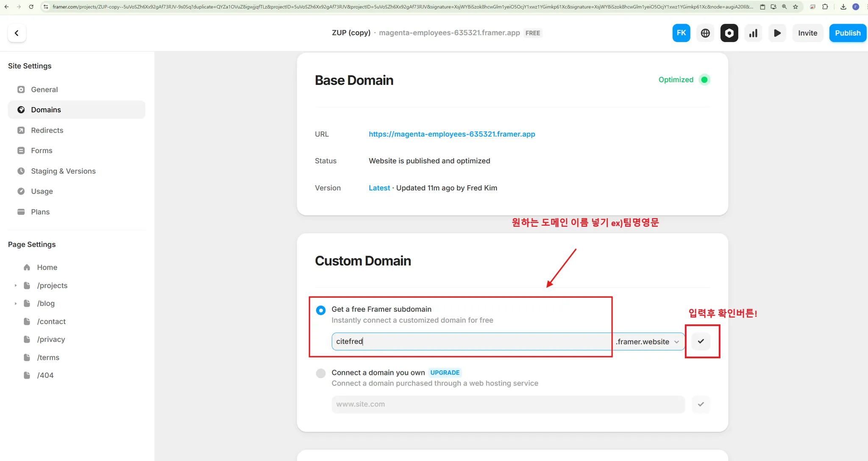Image resolution: width=868 pixels, height=461 pixels.
Task: Open the analytics bar chart icon
Action: tap(753, 33)
